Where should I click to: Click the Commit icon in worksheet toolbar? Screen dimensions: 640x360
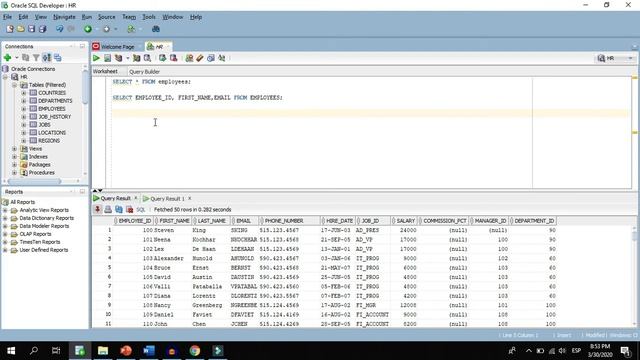click(x=162, y=58)
